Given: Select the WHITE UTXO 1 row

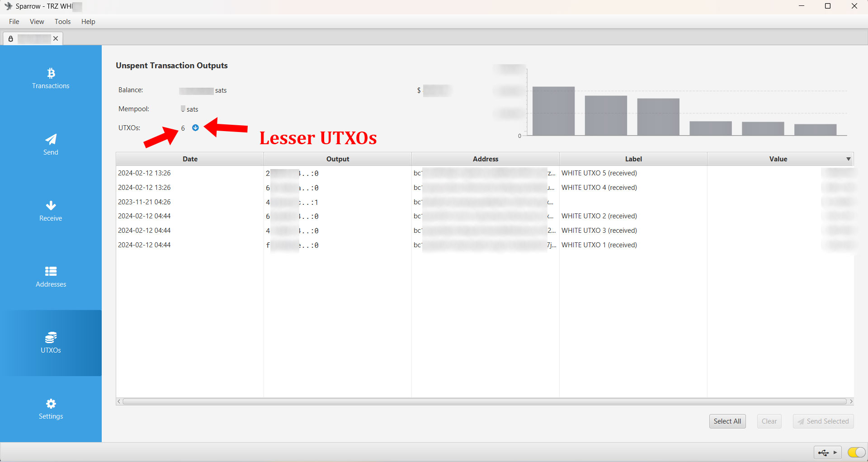Looking at the screenshot, I should 599,245.
